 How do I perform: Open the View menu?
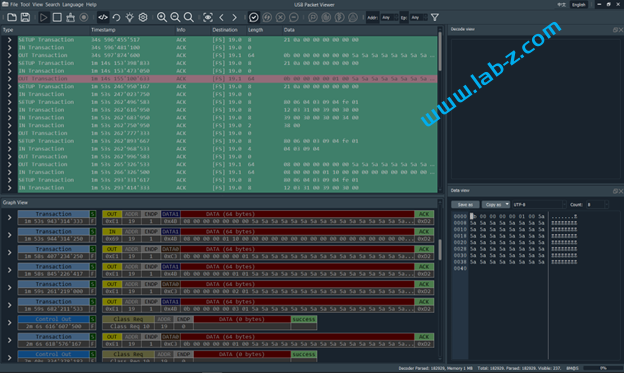tap(37, 4)
